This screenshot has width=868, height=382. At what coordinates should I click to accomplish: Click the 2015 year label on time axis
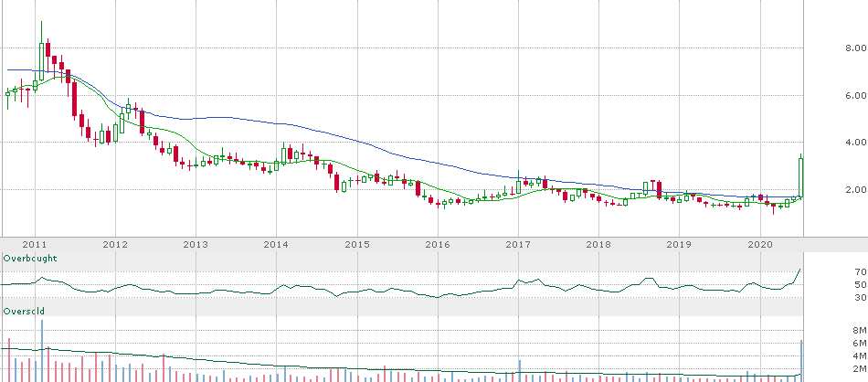pos(357,244)
